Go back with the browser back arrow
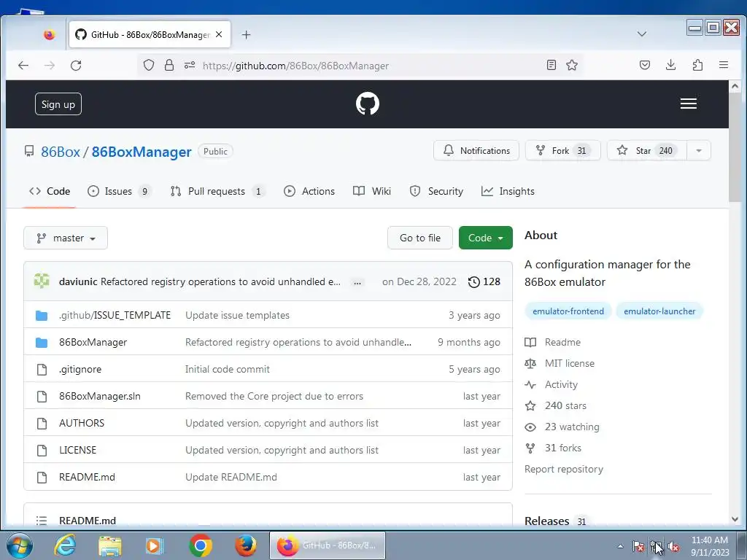The width and height of the screenshot is (747, 560). click(23, 65)
